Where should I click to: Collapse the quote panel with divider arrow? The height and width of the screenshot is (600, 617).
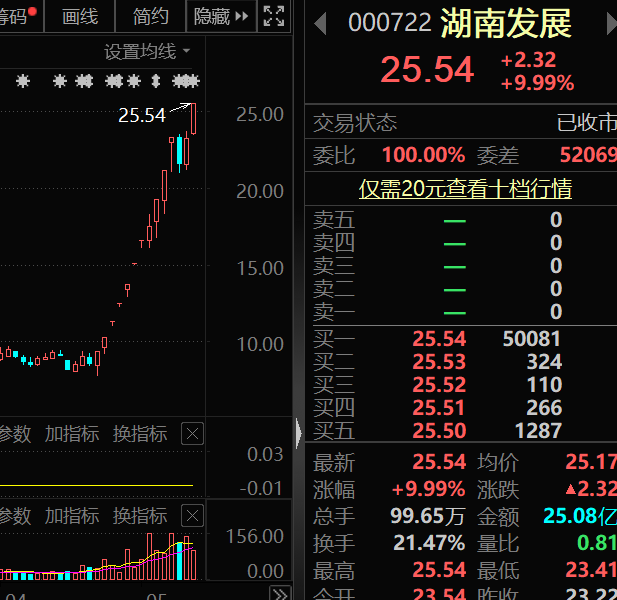[x=298, y=433]
